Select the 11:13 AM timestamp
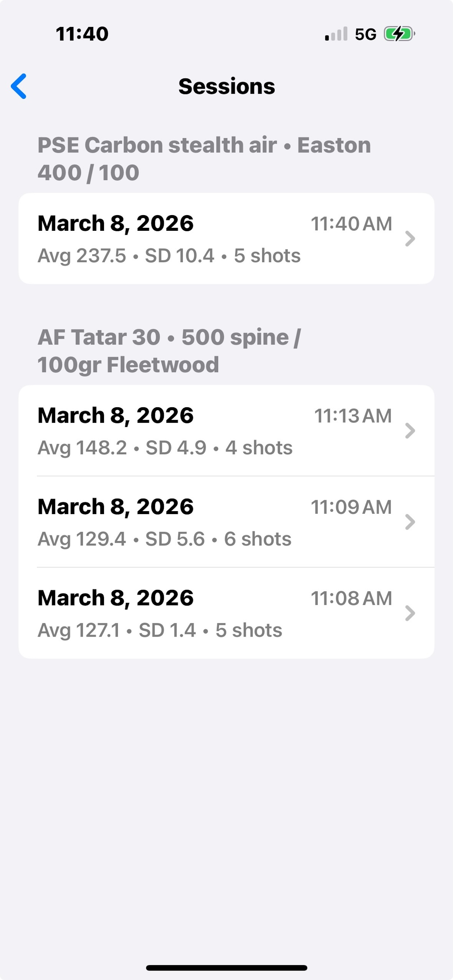The width and height of the screenshot is (453, 980). tap(353, 415)
